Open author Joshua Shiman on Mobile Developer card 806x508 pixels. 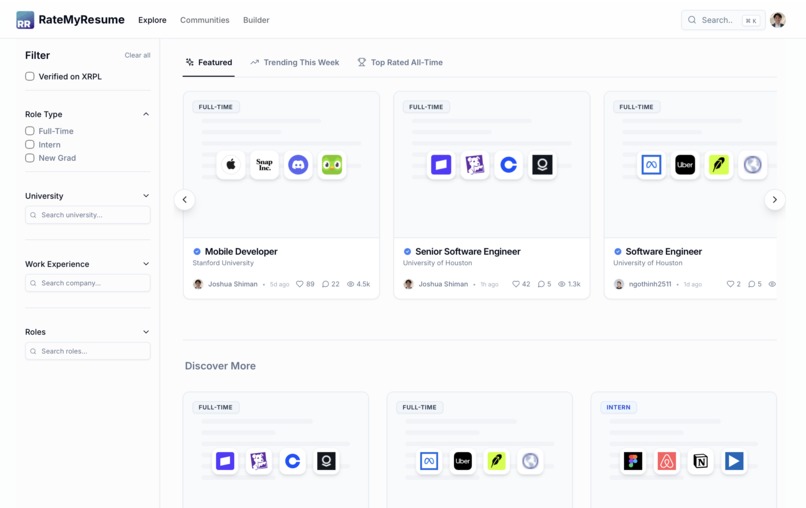point(232,284)
